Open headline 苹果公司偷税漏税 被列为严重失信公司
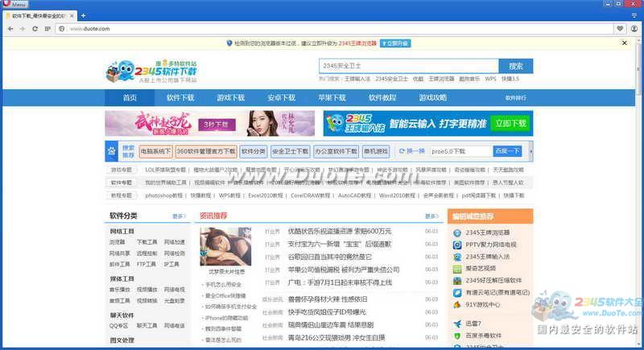The image size is (644, 350). [x=344, y=270]
